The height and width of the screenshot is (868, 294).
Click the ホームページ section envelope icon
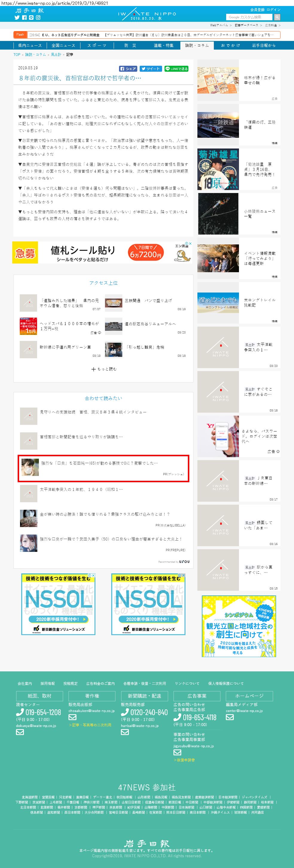(230, 717)
